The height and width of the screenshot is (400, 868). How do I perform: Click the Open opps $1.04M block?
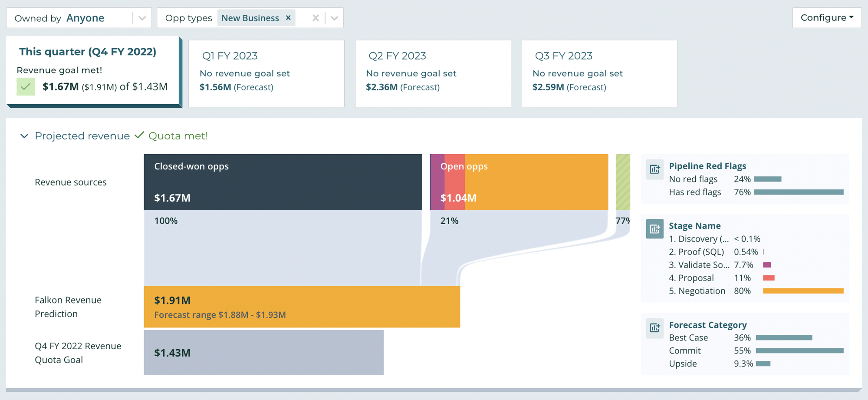[x=519, y=182]
